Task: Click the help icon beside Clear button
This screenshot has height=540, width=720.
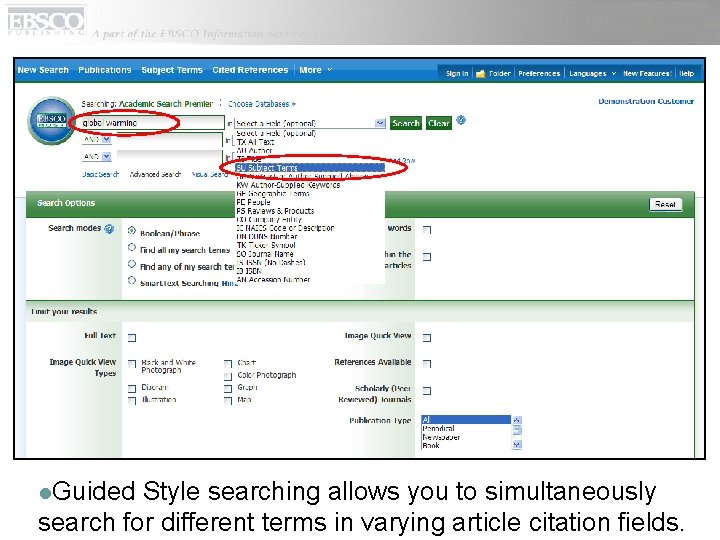Action: point(461,120)
